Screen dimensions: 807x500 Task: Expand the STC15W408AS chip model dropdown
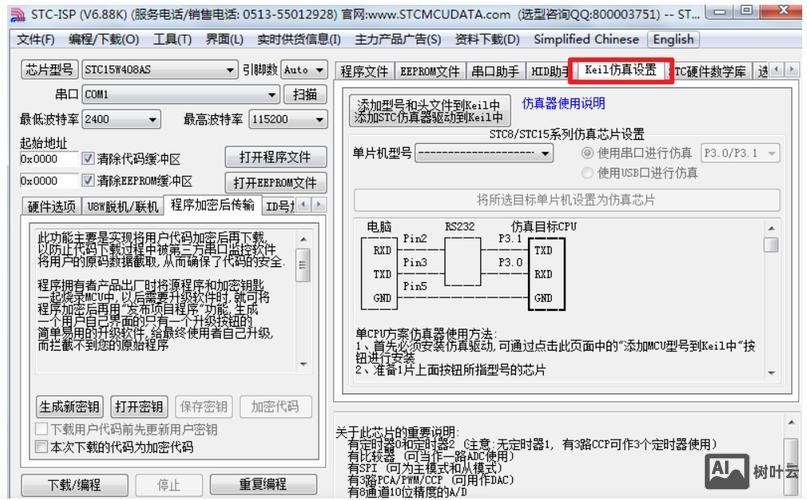pyautogui.click(x=230, y=70)
